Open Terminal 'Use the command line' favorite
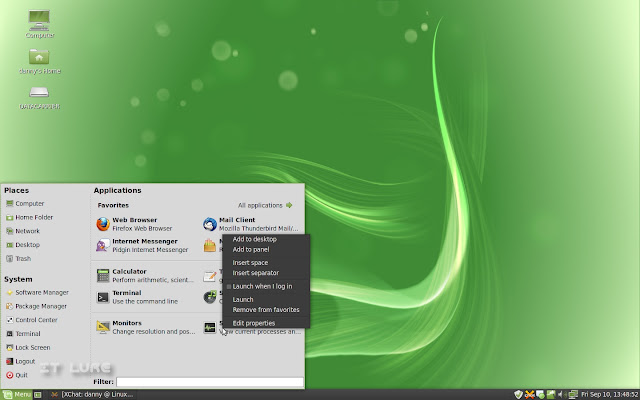The height and width of the screenshot is (400, 640). (137, 297)
